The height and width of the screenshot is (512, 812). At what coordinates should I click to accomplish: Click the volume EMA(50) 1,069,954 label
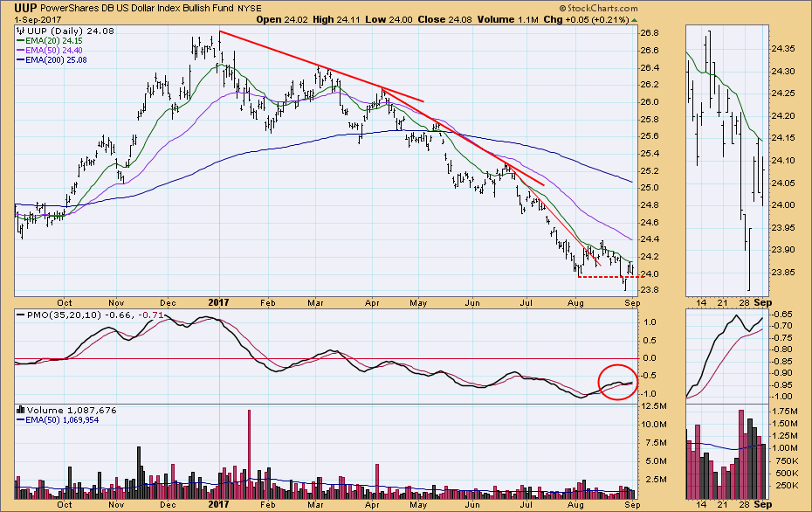[x=58, y=419]
